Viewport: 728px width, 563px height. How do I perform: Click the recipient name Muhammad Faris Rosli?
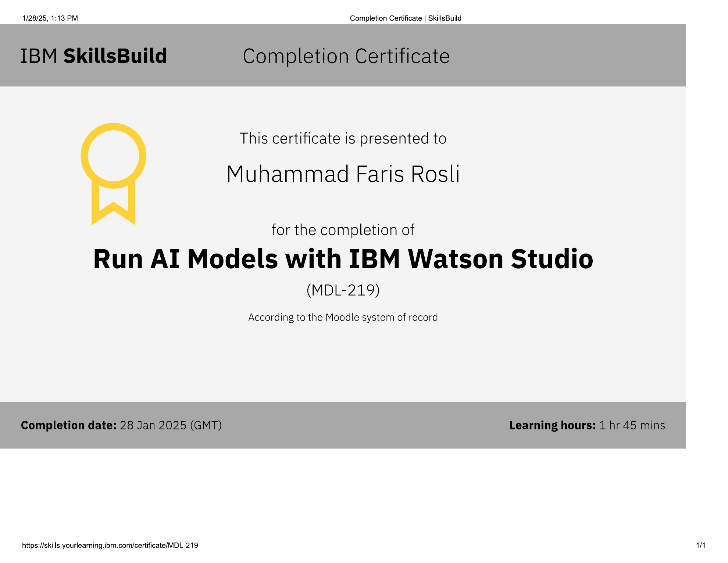(x=343, y=174)
